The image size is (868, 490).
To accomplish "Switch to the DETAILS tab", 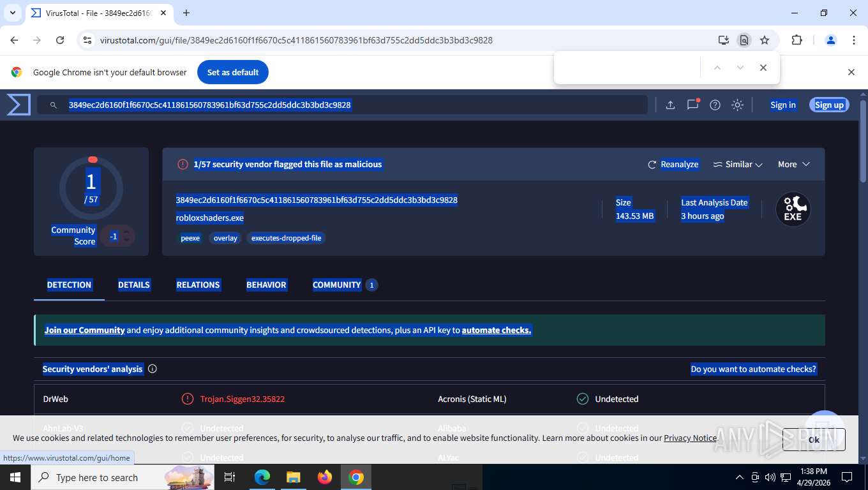I will tap(133, 285).
